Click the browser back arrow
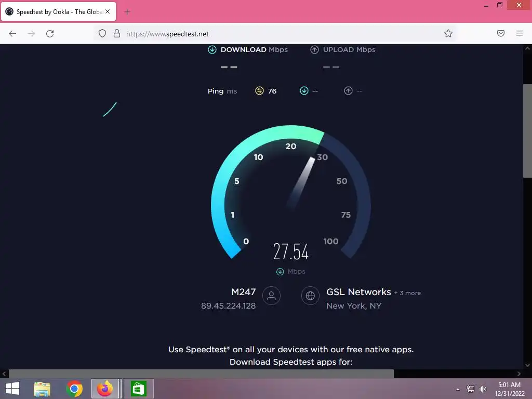This screenshot has width=532, height=399. tap(12, 34)
